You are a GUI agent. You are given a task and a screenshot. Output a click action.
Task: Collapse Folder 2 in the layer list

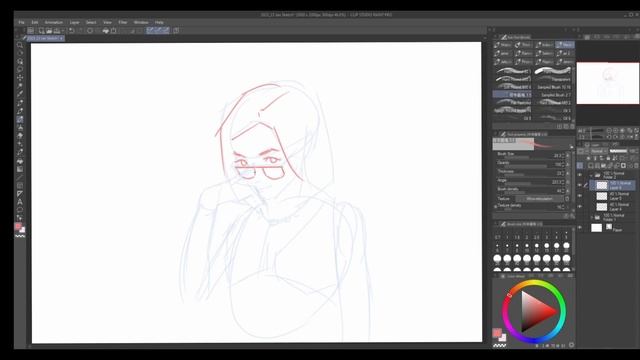coord(591,175)
